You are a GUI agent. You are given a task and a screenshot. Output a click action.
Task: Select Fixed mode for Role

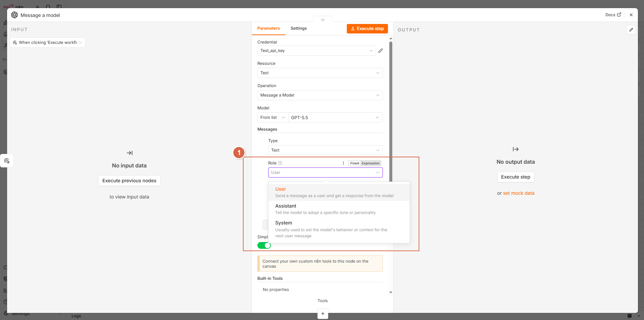(x=355, y=163)
